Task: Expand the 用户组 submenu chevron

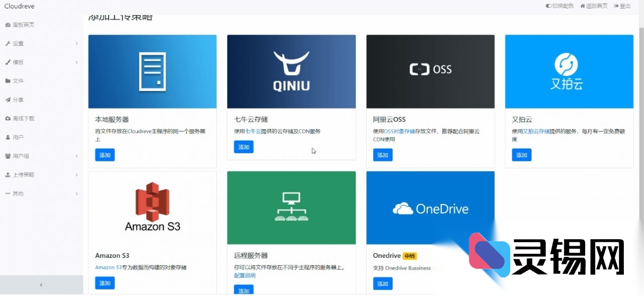Action: tap(76, 156)
